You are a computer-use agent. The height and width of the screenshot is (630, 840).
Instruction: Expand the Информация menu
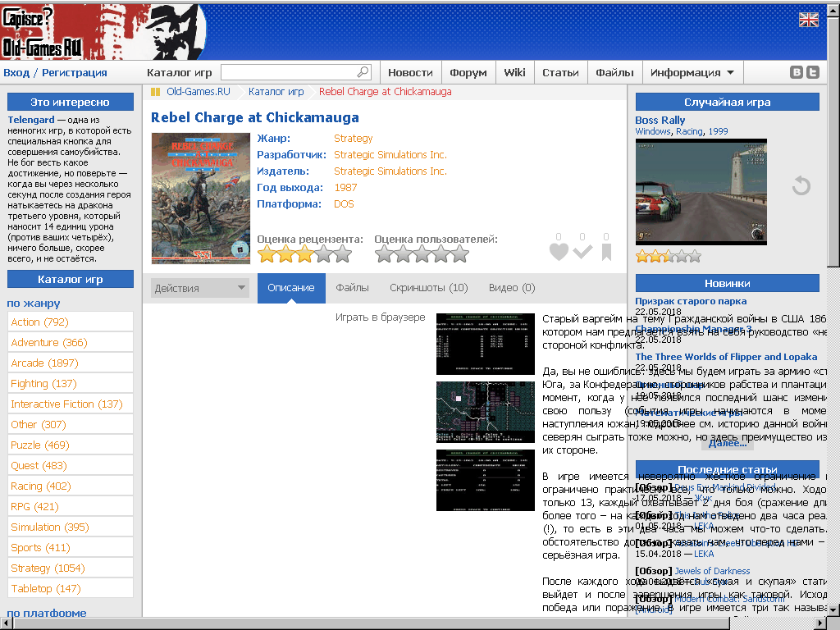point(692,72)
